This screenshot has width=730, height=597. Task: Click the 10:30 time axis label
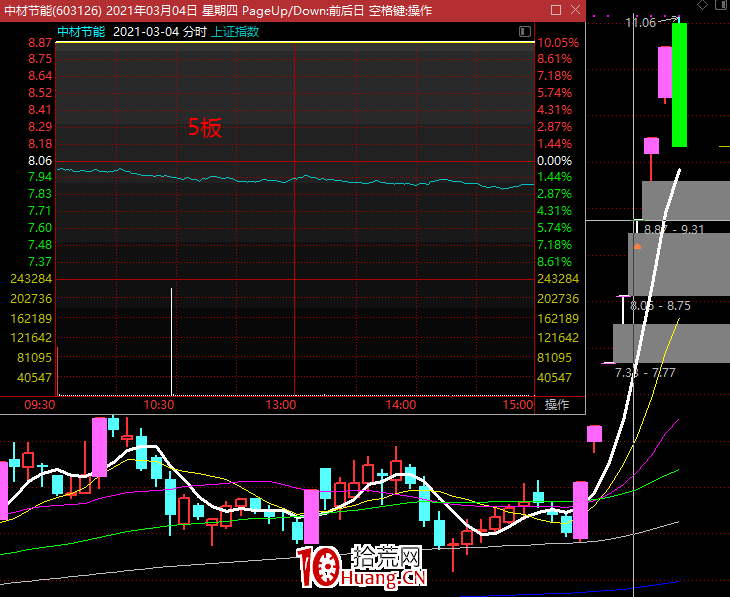[159, 404]
